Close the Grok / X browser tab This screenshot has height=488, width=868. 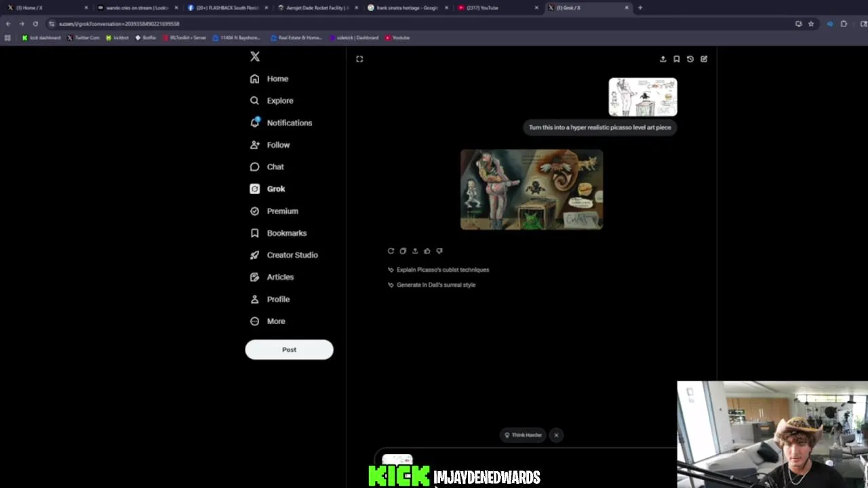coord(627,7)
